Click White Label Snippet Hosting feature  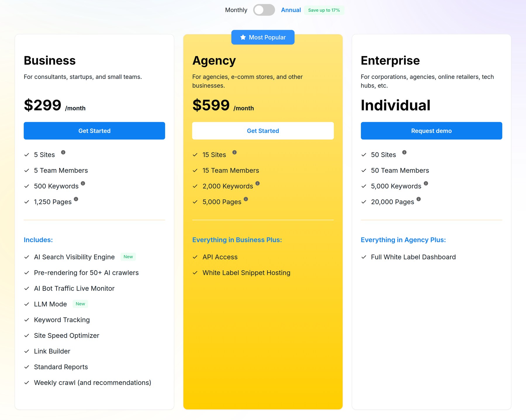click(x=246, y=273)
